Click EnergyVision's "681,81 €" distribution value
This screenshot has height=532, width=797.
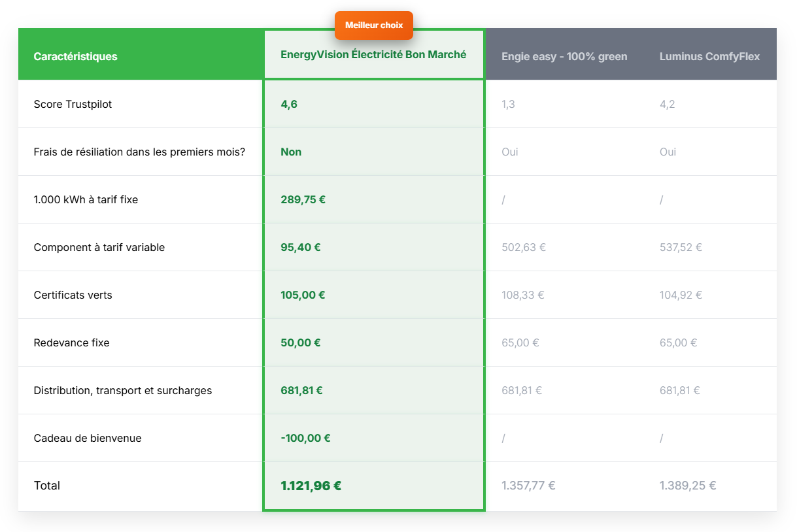pos(302,390)
